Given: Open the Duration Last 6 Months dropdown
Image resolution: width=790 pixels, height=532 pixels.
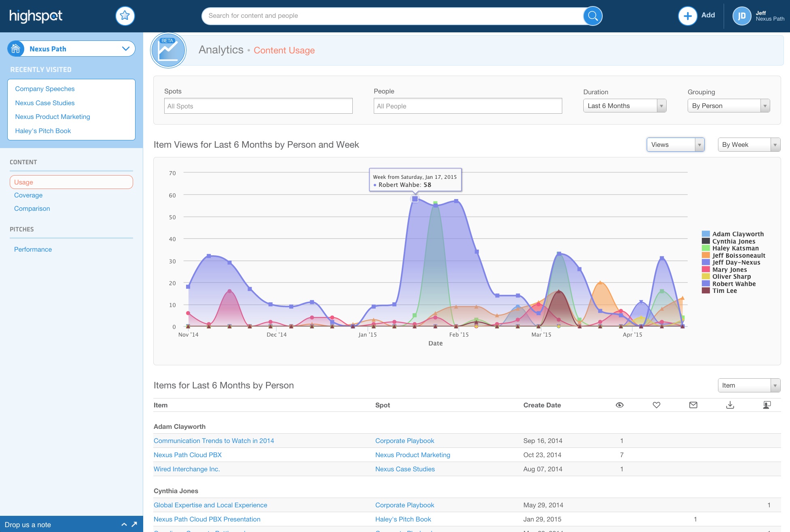Looking at the screenshot, I should 625,106.
